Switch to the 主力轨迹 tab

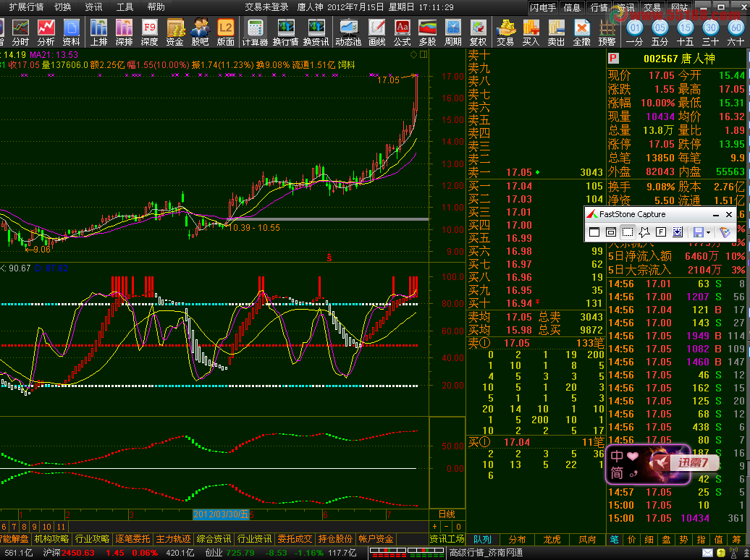tap(173, 539)
